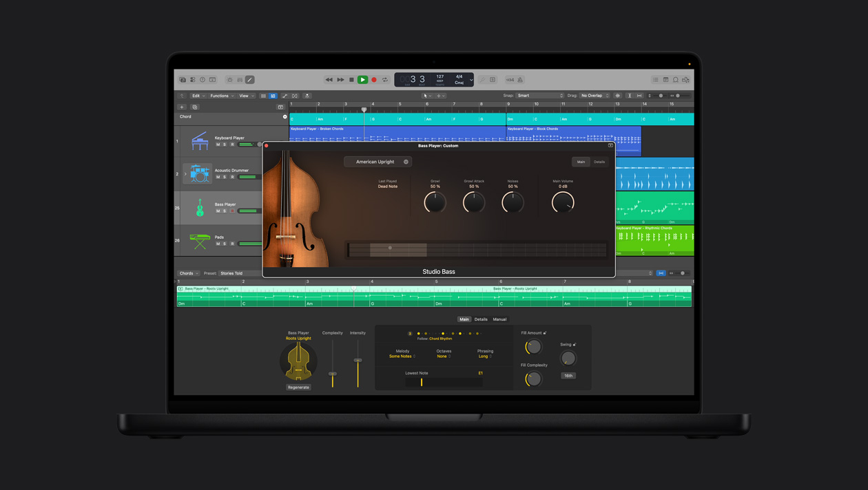
Task: Solo the Keyboard Player track
Action: (224, 145)
